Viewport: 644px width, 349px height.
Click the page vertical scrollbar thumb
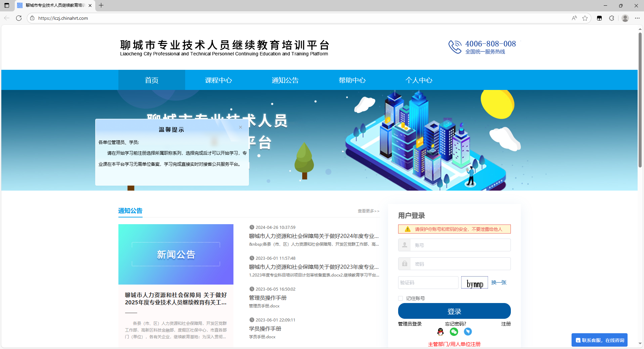(640, 101)
